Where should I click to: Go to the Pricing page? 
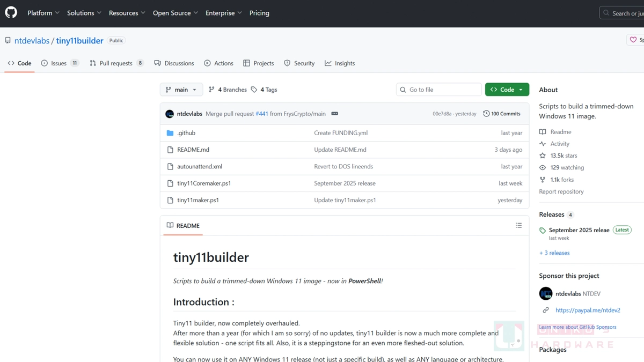(259, 13)
